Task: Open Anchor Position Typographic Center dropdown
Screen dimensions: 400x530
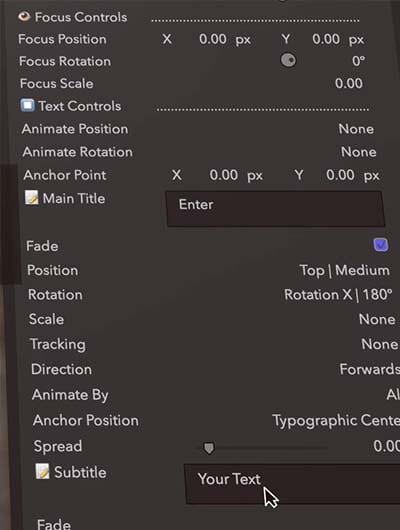Action: point(336,421)
